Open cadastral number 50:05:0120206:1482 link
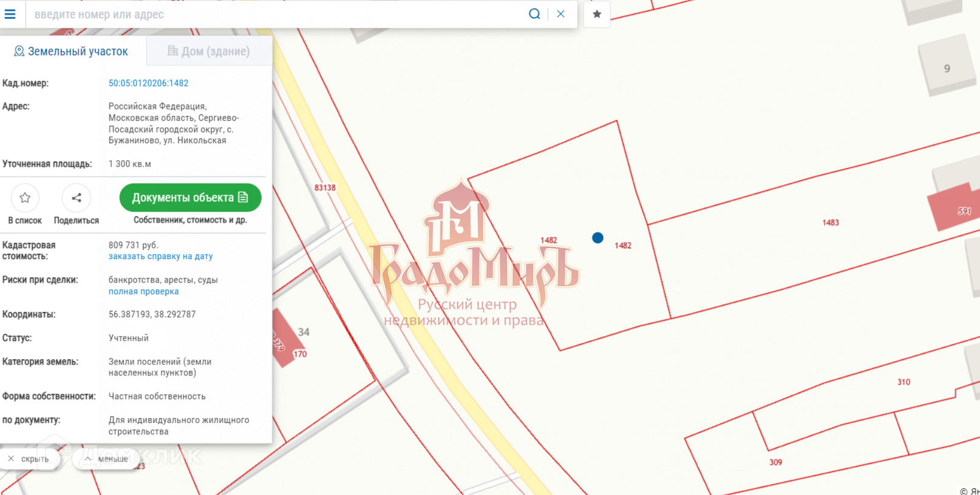This screenshot has height=495, width=980. 148,83
